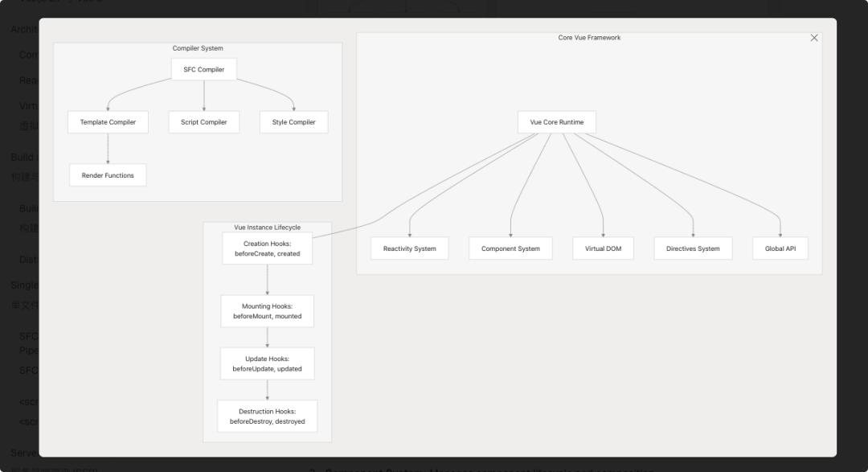Select the SFC Compiler node

click(x=203, y=69)
